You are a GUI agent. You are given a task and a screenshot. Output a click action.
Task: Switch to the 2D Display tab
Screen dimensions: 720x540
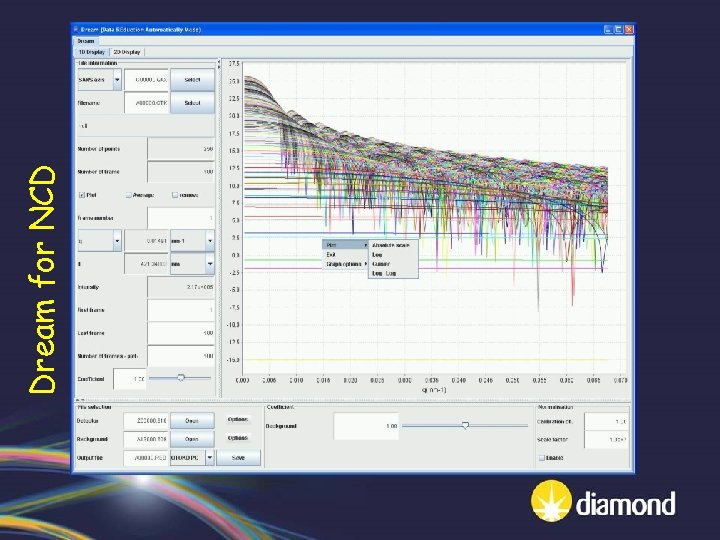[127, 51]
